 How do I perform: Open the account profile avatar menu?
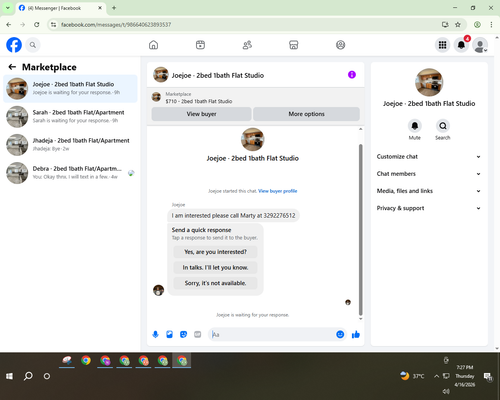(480, 45)
